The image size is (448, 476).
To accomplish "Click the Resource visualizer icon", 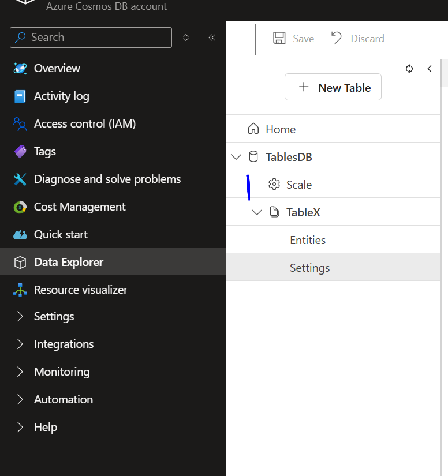I will [20, 290].
